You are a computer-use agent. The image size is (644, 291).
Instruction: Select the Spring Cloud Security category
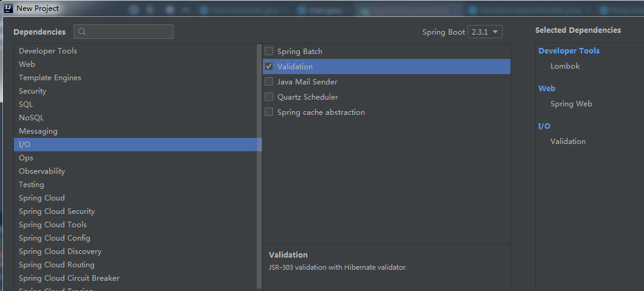pyautogui.click(x=135, y=211)
